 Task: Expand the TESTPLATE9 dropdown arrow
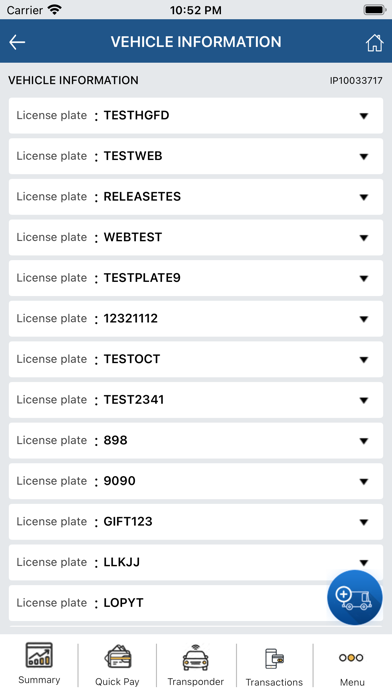pyautogui.click(x=364, y=279)
